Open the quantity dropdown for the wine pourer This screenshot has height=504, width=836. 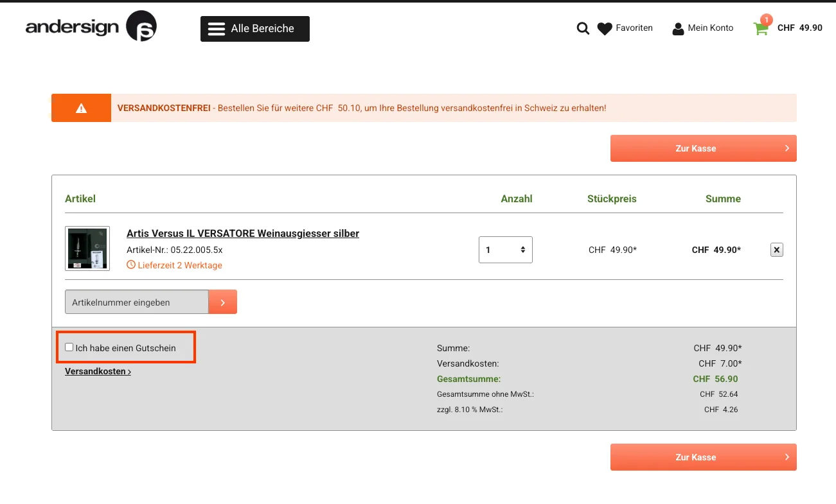tap(506, 250)
